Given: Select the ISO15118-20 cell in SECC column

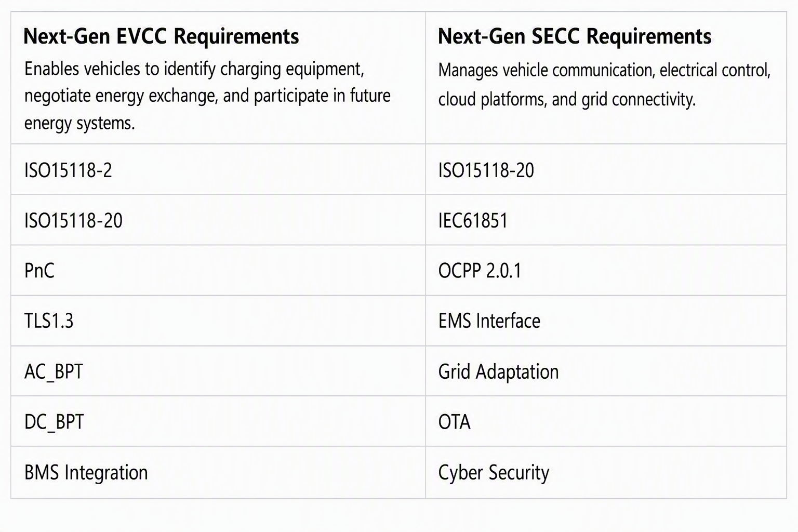Looking at the screenshot, I should 606,170.
